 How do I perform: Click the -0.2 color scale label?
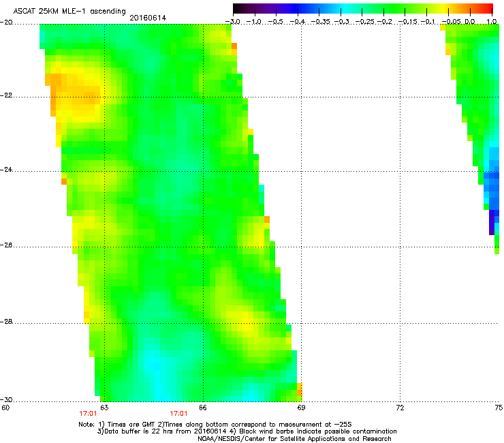(x=385, y=22)
